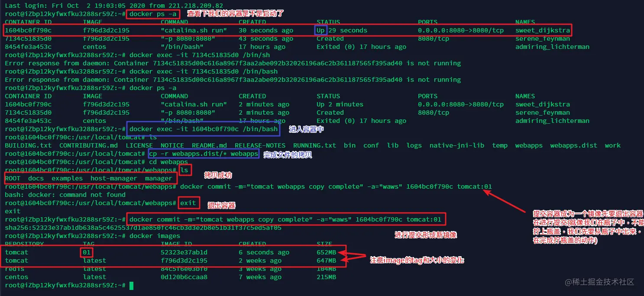Click the 'docker exec -it 1604bc0f790c /bin/bash' command

coord(204,129)
